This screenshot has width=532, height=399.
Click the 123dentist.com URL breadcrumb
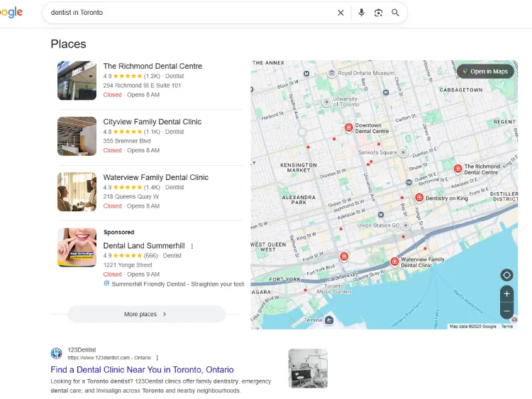pyautogui.click(x=109, y=358)
